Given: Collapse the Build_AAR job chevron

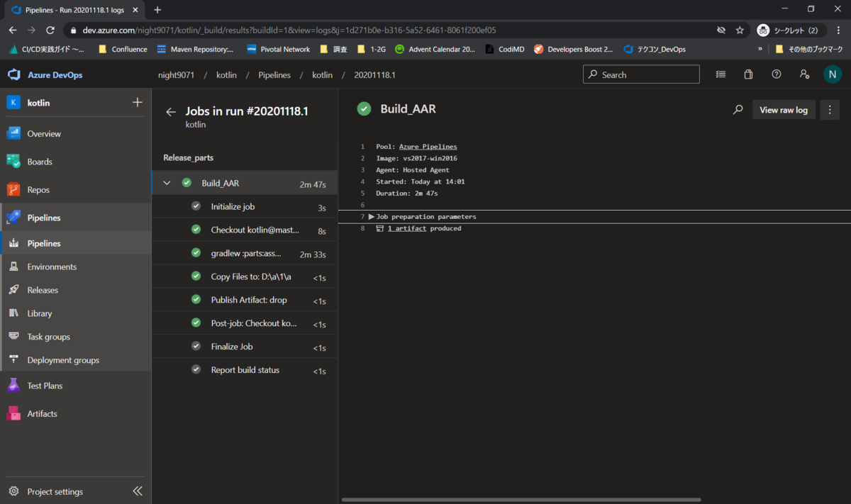Looking at the screenshot, I should 167,183.
